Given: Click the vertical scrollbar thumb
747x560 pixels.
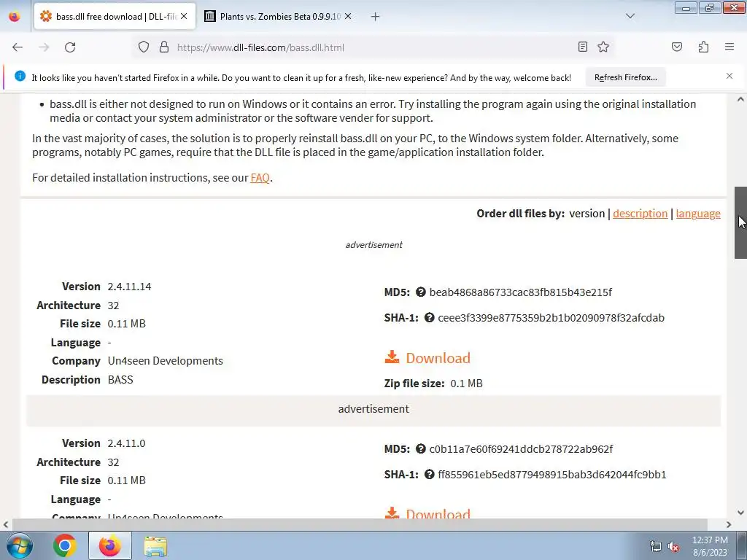Looking at the screenshot, I should (740, 222).
